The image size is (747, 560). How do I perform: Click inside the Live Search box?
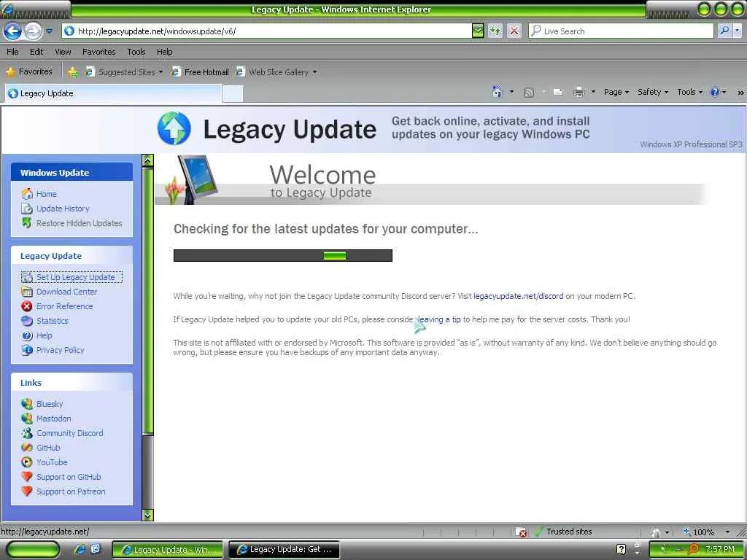click(x=622, y=31)
